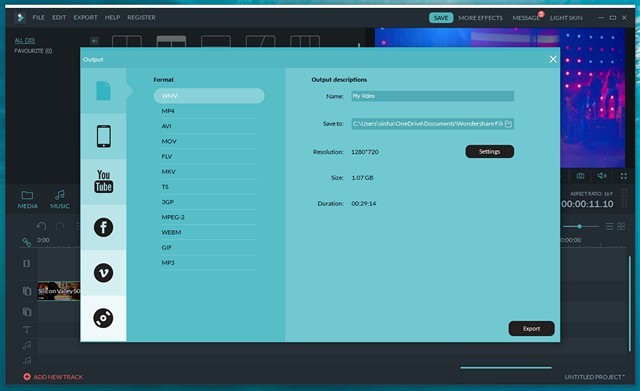
Task: Select the YouTube upload icon
Action: click(x=103, y=181)
